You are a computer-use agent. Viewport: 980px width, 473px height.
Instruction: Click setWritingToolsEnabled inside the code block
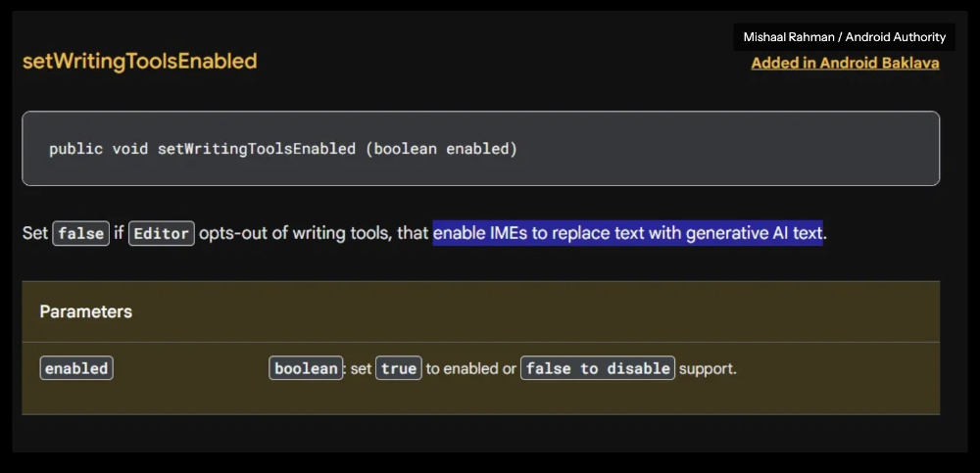click(x=256, y=149)
